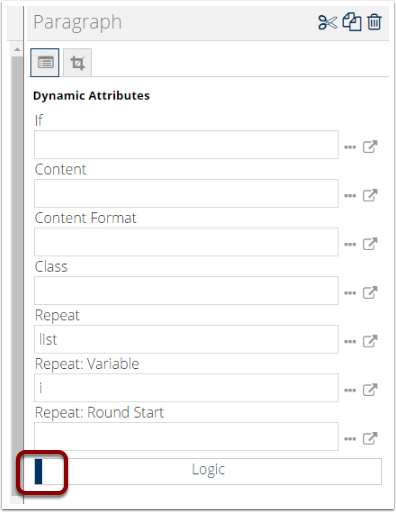
Task: Open popup editor for Content attribute
Action: coord(370,195)
